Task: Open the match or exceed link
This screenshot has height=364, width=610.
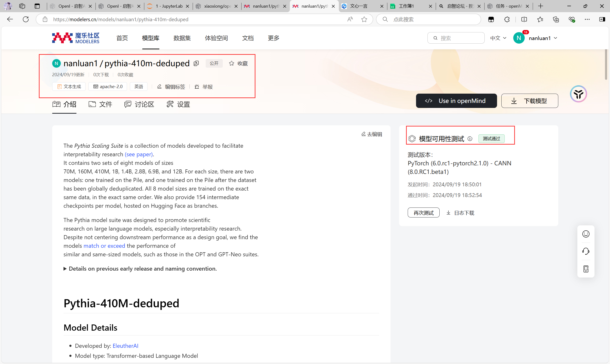Action: (104, 246)
